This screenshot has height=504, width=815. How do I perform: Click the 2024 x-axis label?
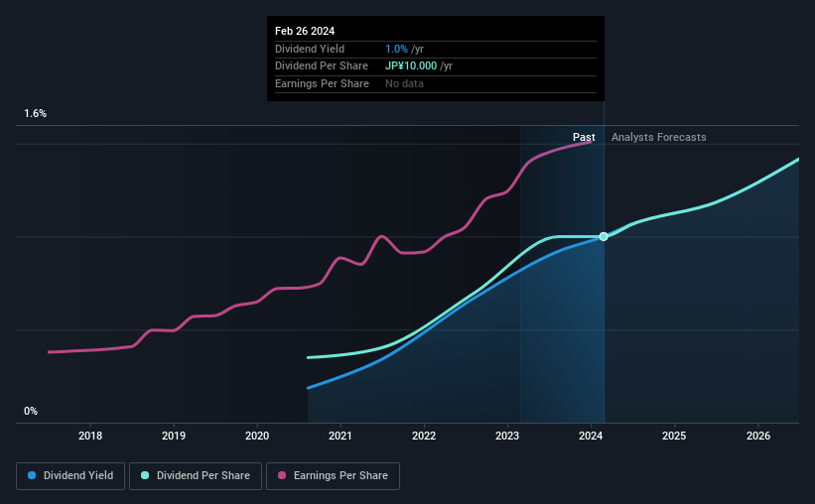[591, 436]
